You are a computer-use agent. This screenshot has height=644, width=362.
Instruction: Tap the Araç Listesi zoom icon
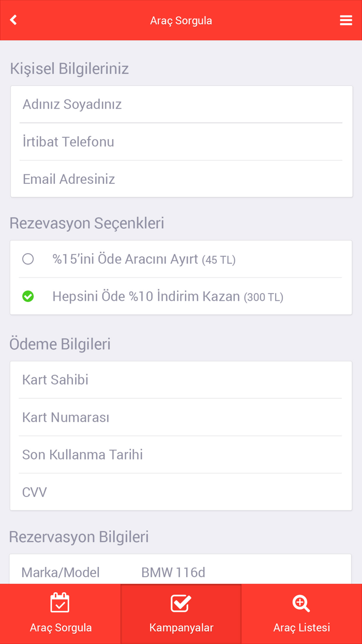tap(301, 603)
